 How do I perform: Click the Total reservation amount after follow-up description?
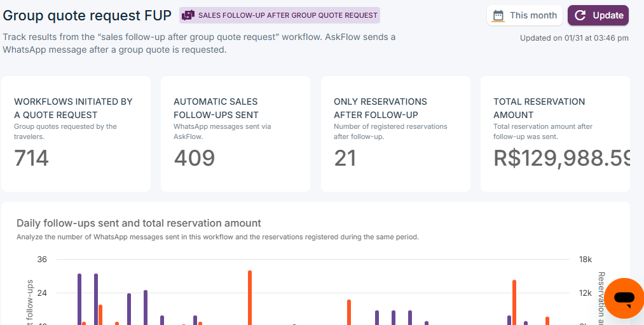click(543, 131)
